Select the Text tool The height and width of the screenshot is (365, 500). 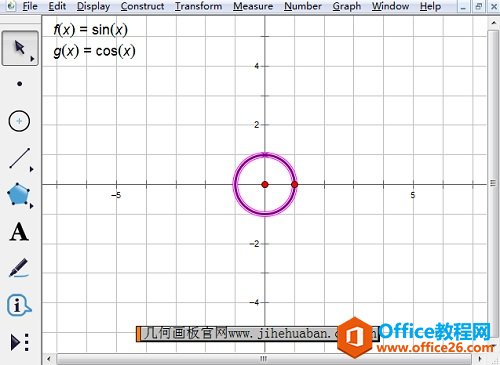(x=19, y=232)
